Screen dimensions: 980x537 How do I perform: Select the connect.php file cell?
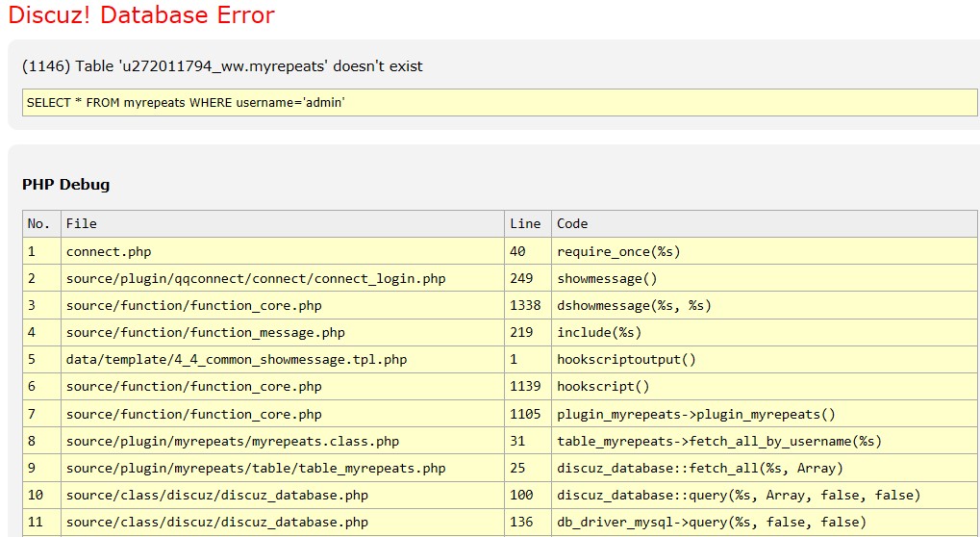click(283, 251)
